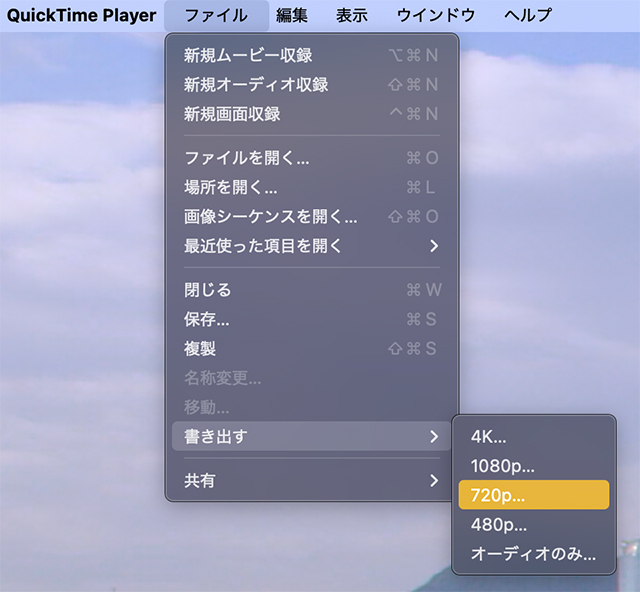The height and width of the screenshot is (592, 640).
Task: Export オーディオのみ... audio only
Action: [531, 554]
